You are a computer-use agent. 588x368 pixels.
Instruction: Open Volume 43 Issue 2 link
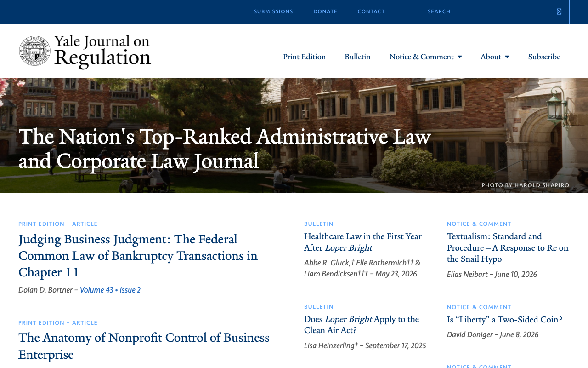(x=110, y=290)
